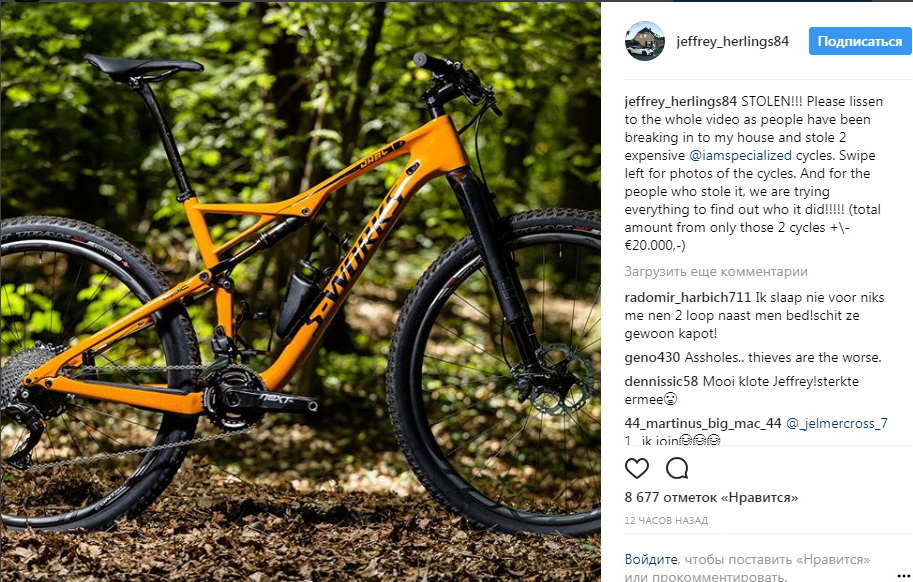The height and width of the screenshot is (582, 913).
Task: Click the jeffrey_herlings84 name in caption
Action: pos(681,101)
